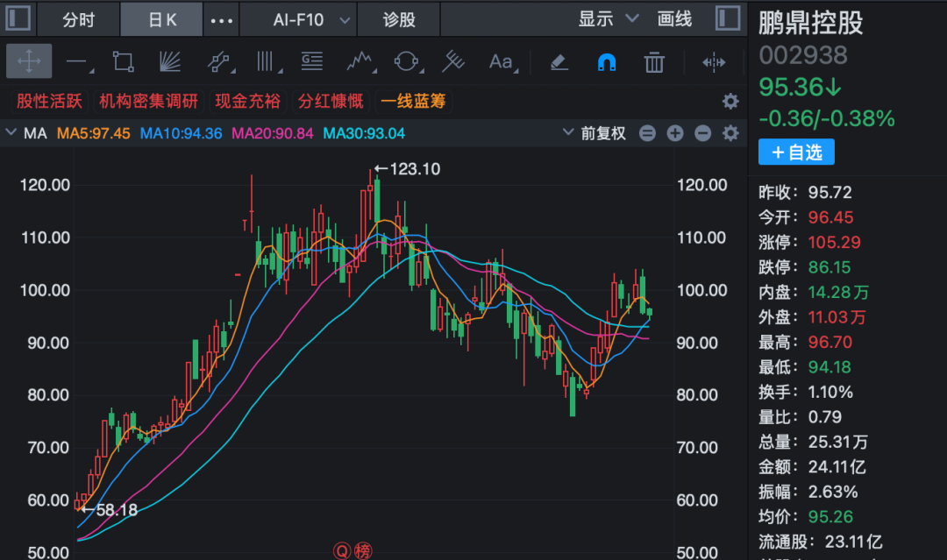Click the 一线蓝筹 tag
The image size is (947, 560).
coord(413,101)
